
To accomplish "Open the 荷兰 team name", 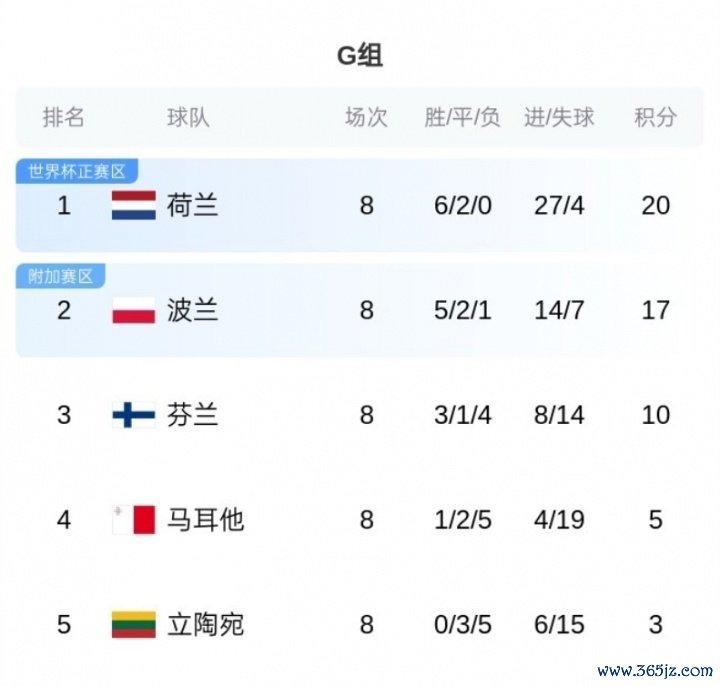I will [193, 206].
